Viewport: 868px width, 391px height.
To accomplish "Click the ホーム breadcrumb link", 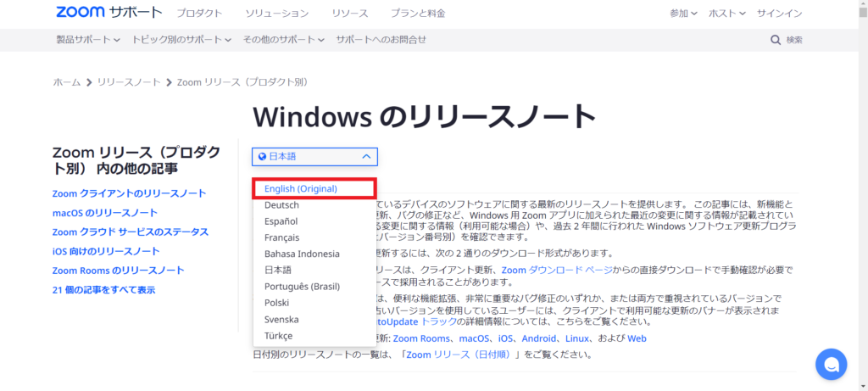I will point(66,82).
